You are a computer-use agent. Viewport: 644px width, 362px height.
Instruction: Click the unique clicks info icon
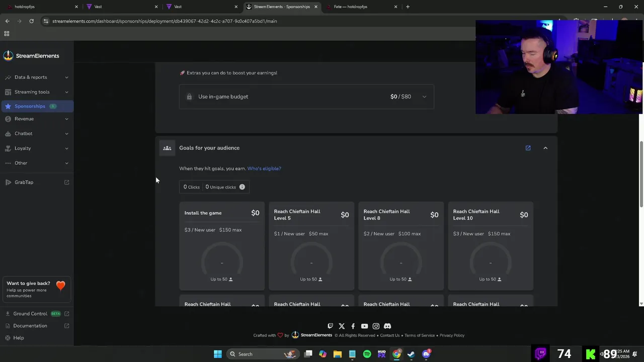point(242,187)
